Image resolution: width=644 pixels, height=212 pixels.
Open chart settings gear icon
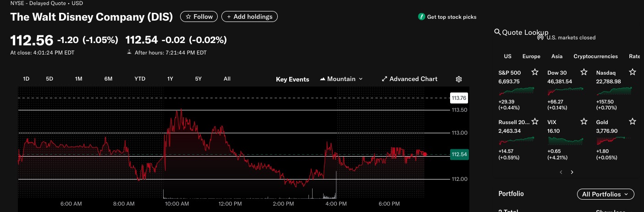(459, 79)
